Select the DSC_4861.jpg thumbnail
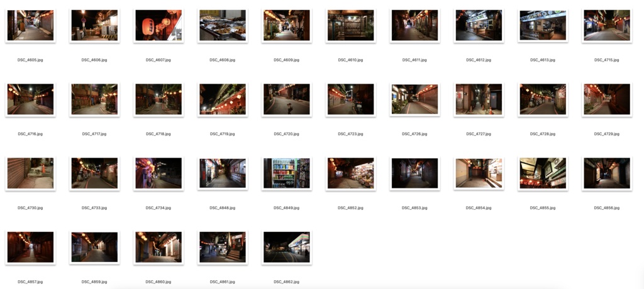644x289 pixels. pyautogui.click(x=223, y=247)
